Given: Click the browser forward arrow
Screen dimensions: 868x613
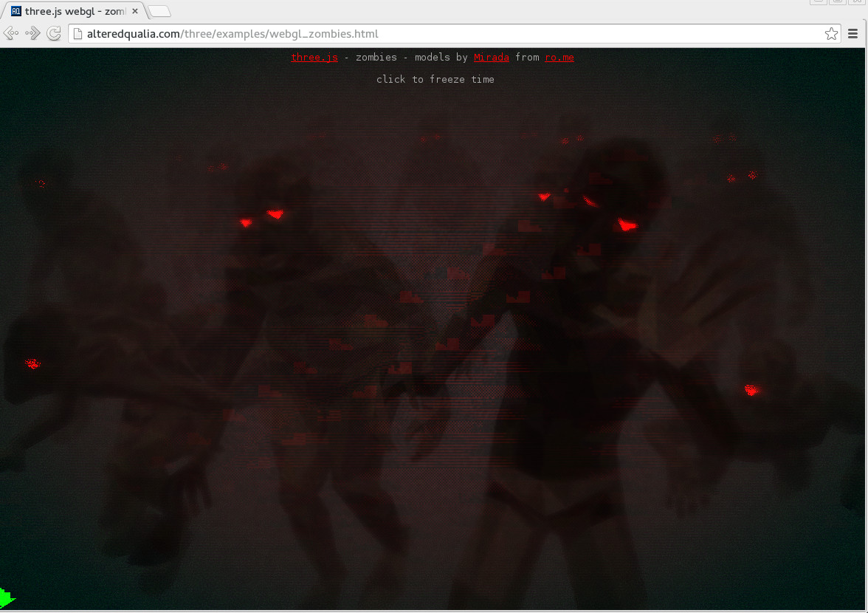Looking at the screenshot, I should [32, 33].
